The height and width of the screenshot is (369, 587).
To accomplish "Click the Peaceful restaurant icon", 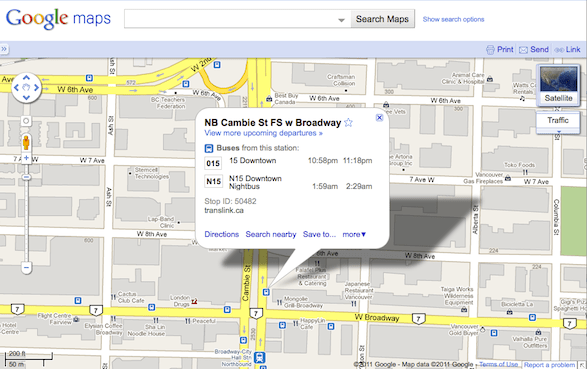I will tap(188, 321).
